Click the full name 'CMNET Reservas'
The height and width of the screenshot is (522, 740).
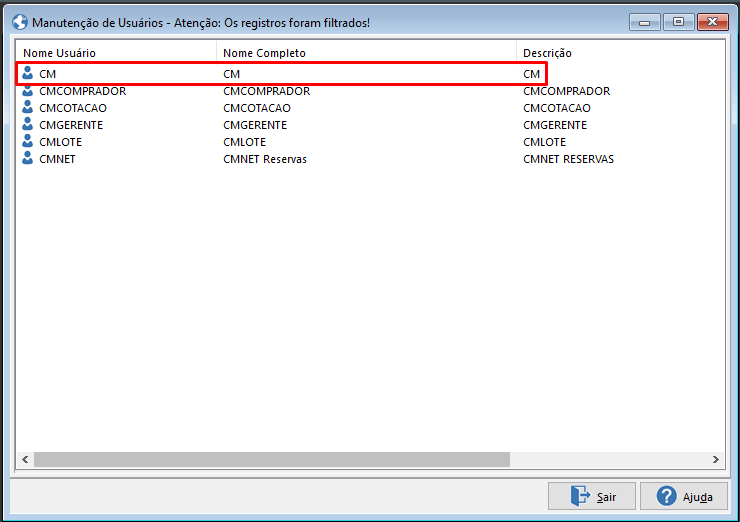[x=265, y=159]
